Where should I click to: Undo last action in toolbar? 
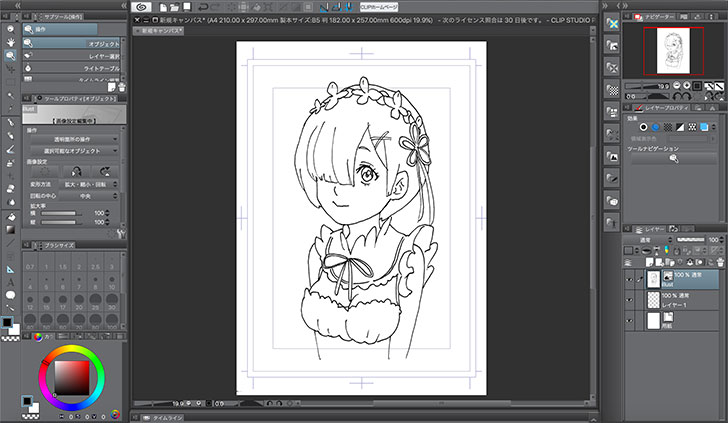pyautogui.click(x=203, y=7)
